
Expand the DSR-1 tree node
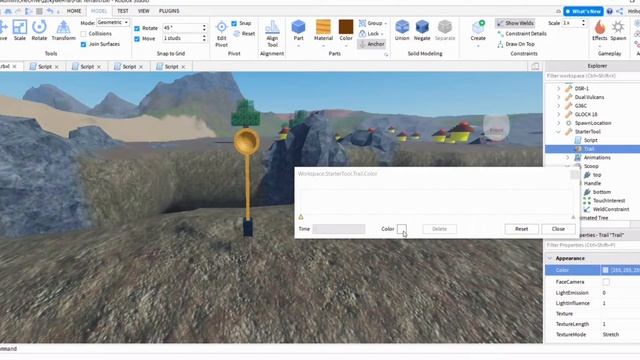click(x=559, y=88)
